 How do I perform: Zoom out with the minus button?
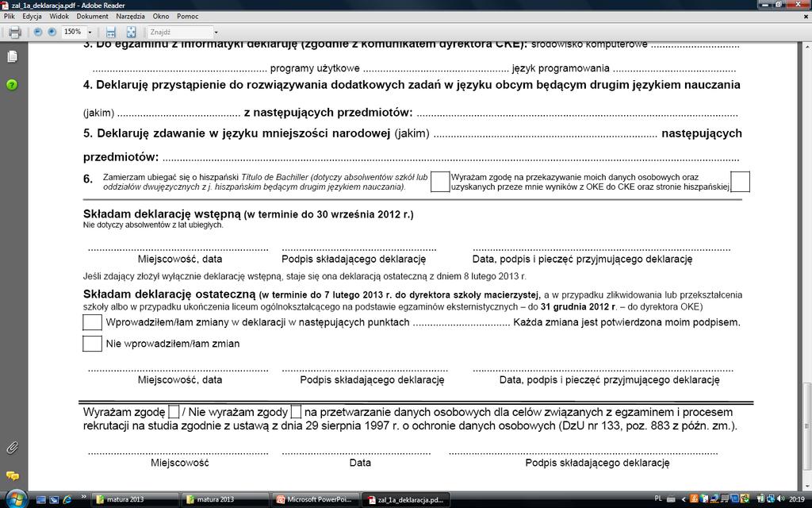[x=38, y=32]
